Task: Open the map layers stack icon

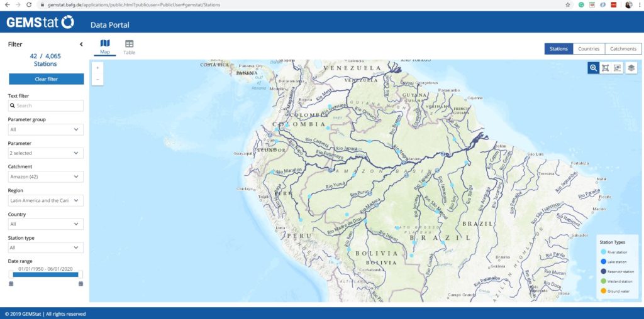Action: [631, 68]
